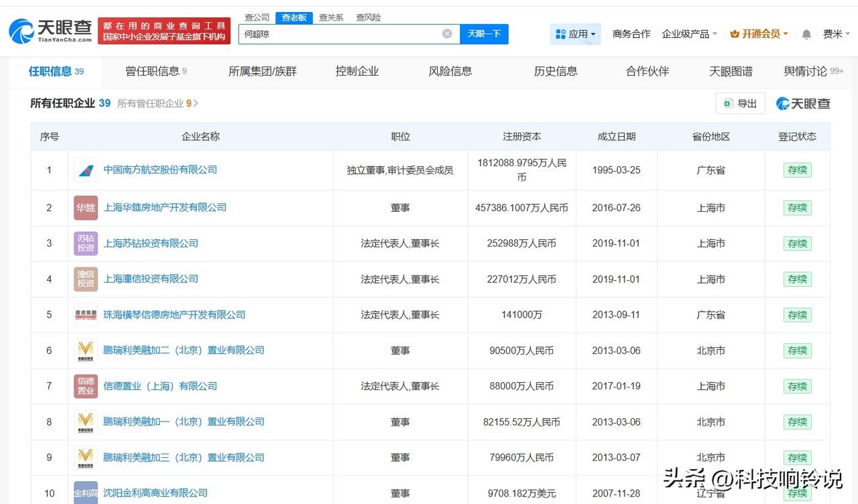Open 上海华链房地产开发有限公司 link
The width and height of the screenshot is (858, 504).
click(x=165, y=208)
